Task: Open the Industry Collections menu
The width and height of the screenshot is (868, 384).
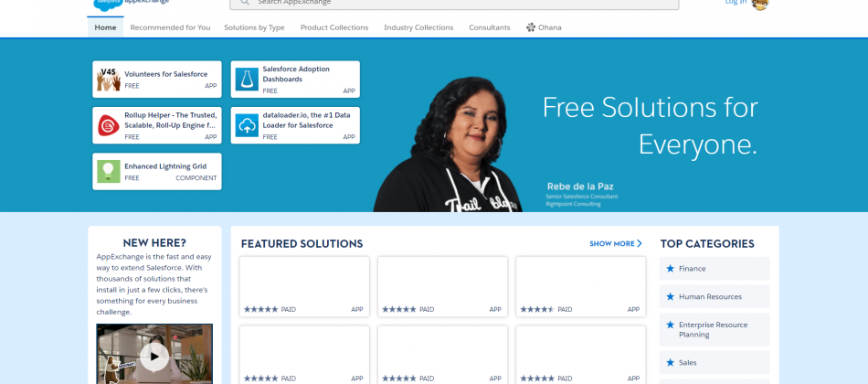Action: tap(418, 27)
